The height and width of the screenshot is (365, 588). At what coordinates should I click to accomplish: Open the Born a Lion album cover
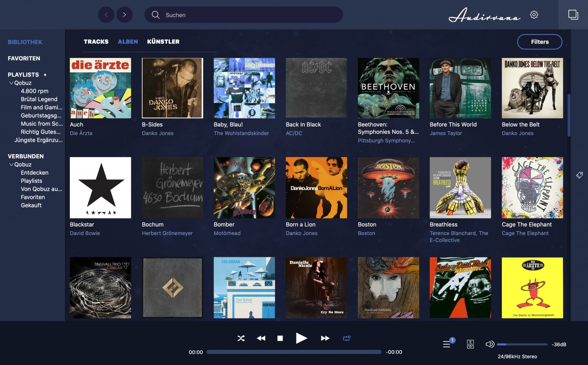316,188
